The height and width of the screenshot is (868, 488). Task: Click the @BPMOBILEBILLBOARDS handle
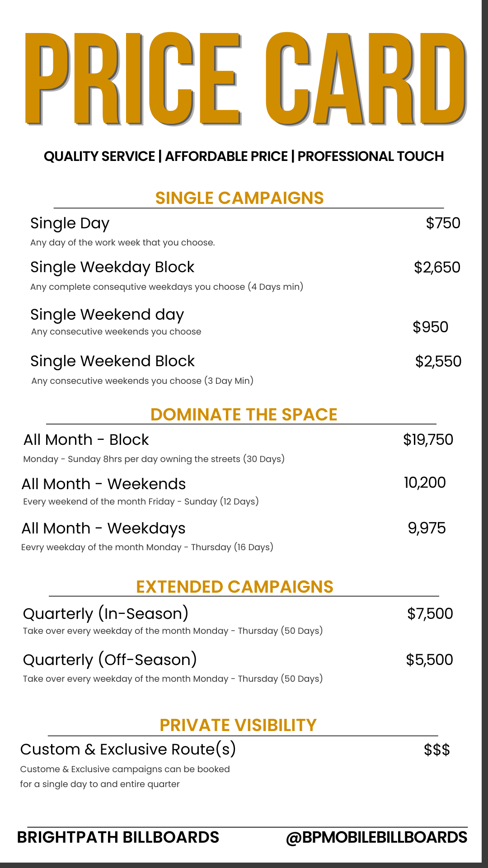pos(376,837)
